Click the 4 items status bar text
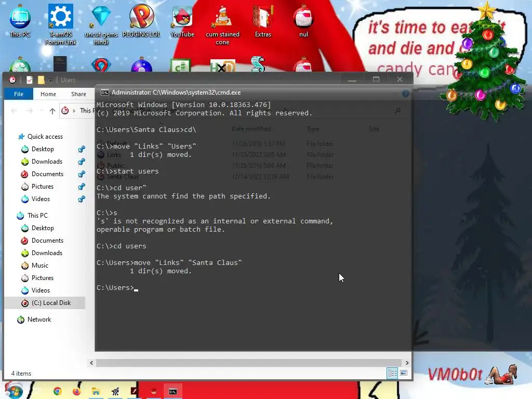This screenshot has width=532, height=399. [x=21, y=373]
